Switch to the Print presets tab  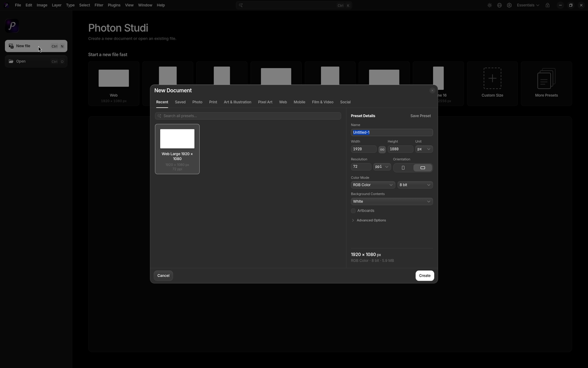click(213, 102)
